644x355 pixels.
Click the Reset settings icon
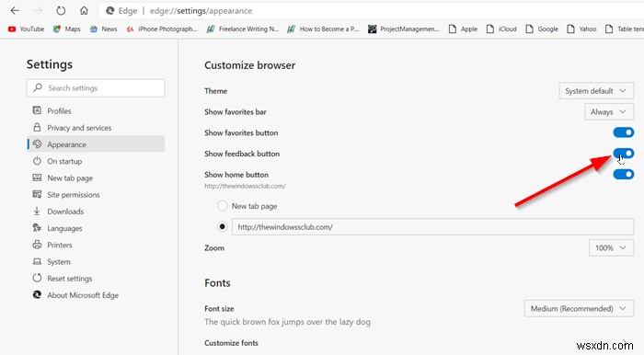pos(37,278)
